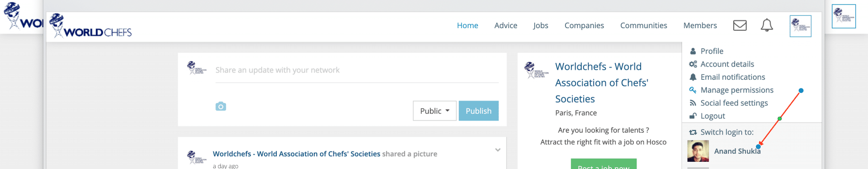Click the camera icon to add photo

click(221, 106)
